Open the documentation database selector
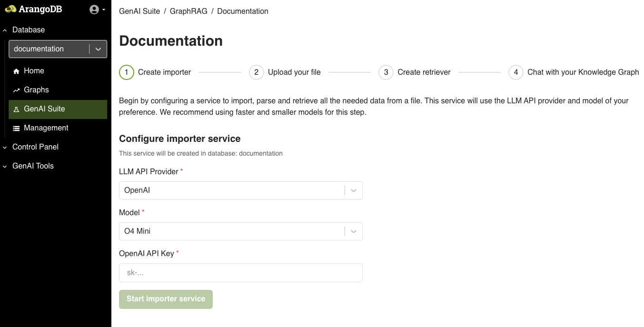Viewport: 644px width, 327px height. pyautogui.click(x=58, y=49)
